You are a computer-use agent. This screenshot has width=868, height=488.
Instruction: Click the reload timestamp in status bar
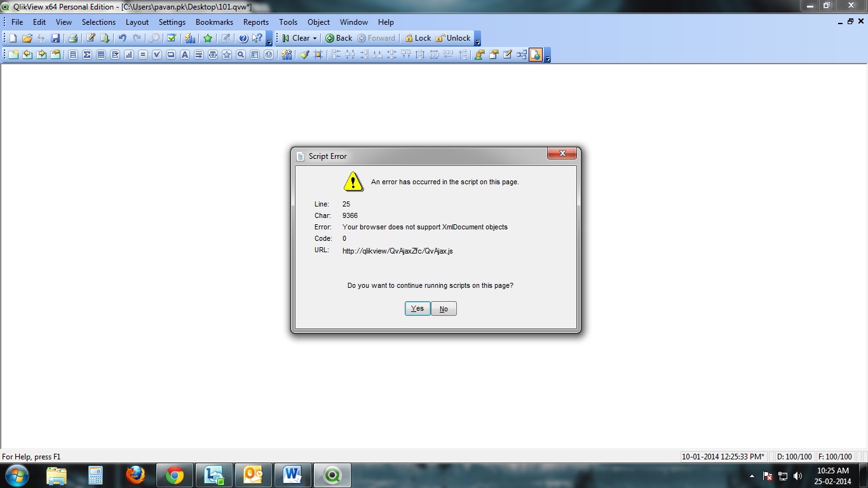723,456
